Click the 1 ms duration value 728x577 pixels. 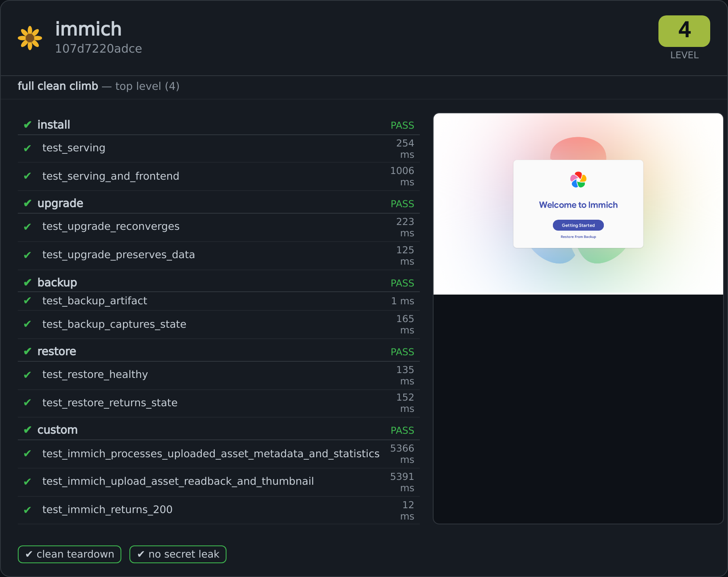pyautogui.click(x=402, y=301)
